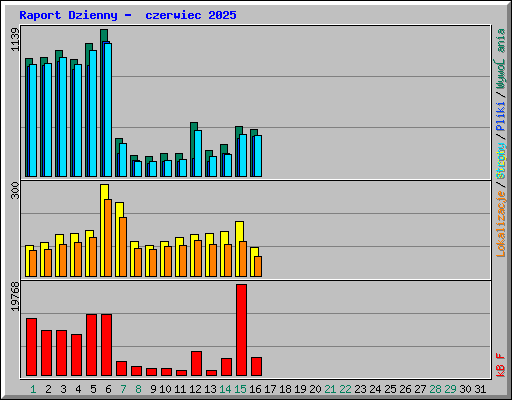Click day label 22 on the x-axis

[345, 389]
